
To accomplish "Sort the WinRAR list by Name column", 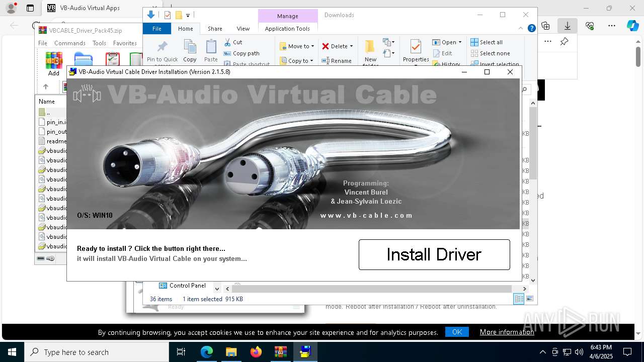I will (x=47, y=102).
